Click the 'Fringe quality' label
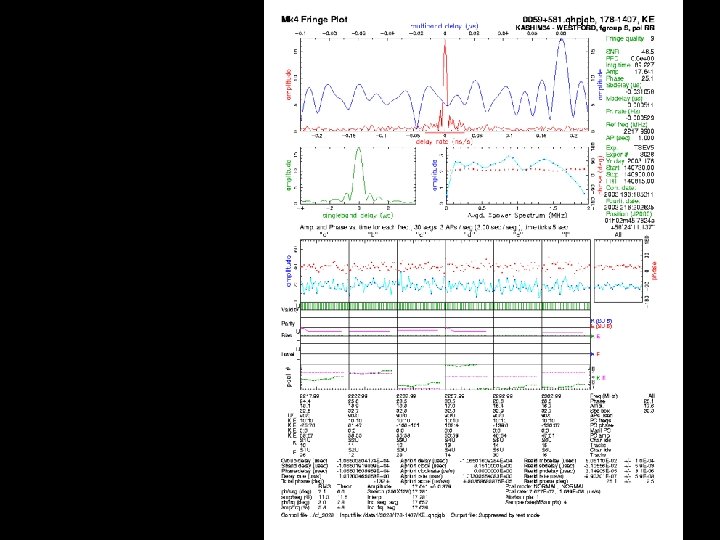Screen dimensions: 720x540 click(625, 39)
